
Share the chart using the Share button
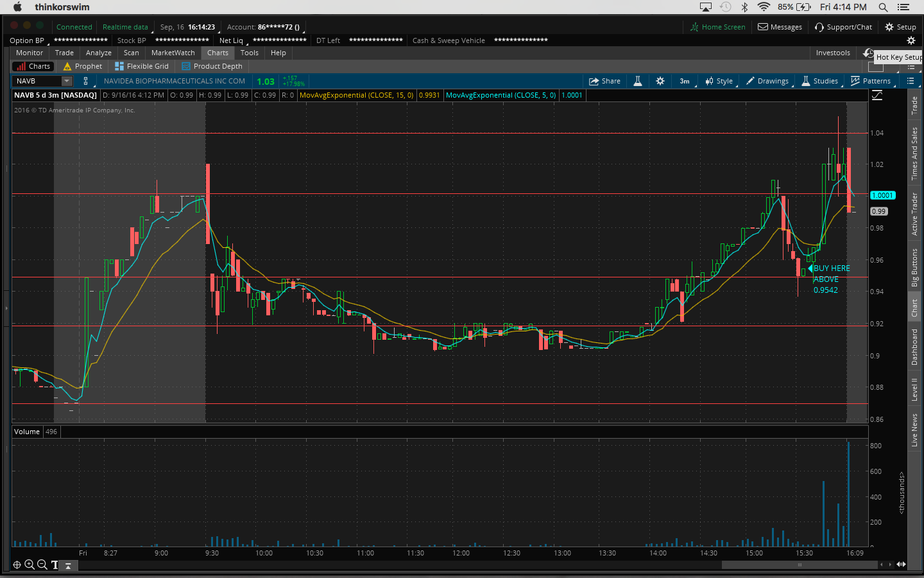pyautogui.click(x=605, y=81)
